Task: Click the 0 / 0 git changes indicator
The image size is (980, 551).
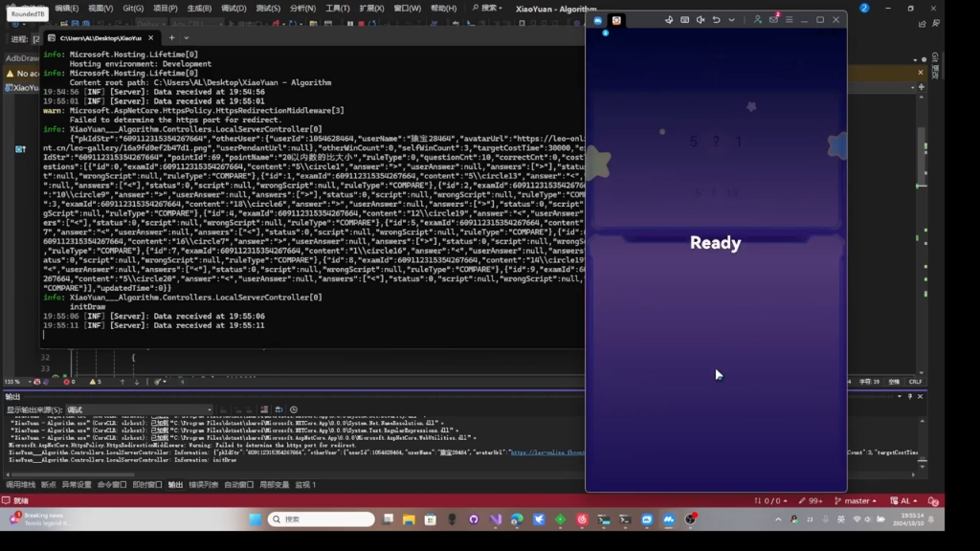Action: click(x=770, y=501)
